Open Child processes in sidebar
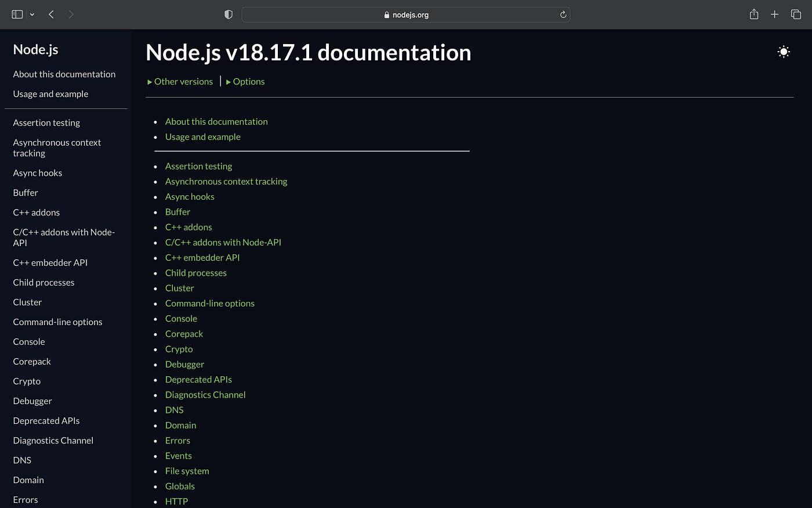 (44, 283)
